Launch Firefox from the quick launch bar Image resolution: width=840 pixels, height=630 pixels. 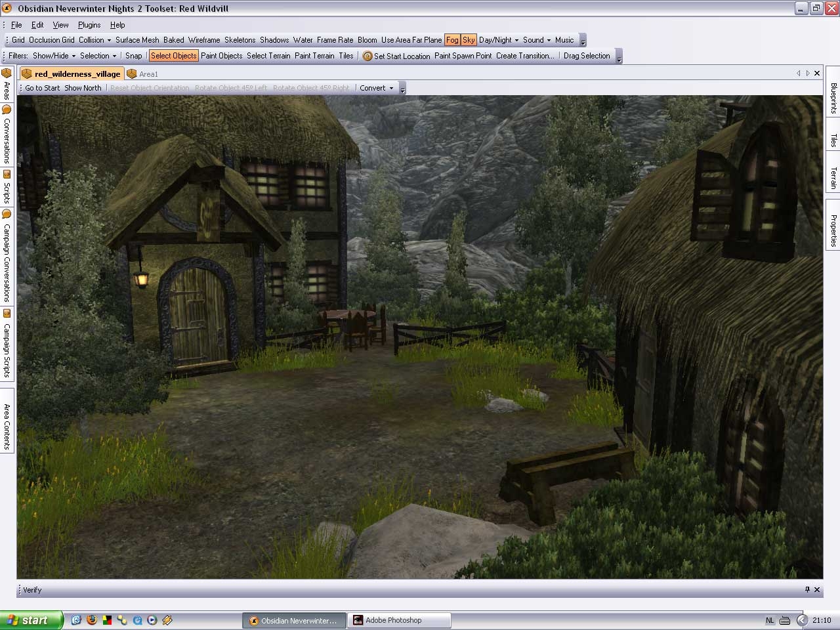(x=91, y=620)
